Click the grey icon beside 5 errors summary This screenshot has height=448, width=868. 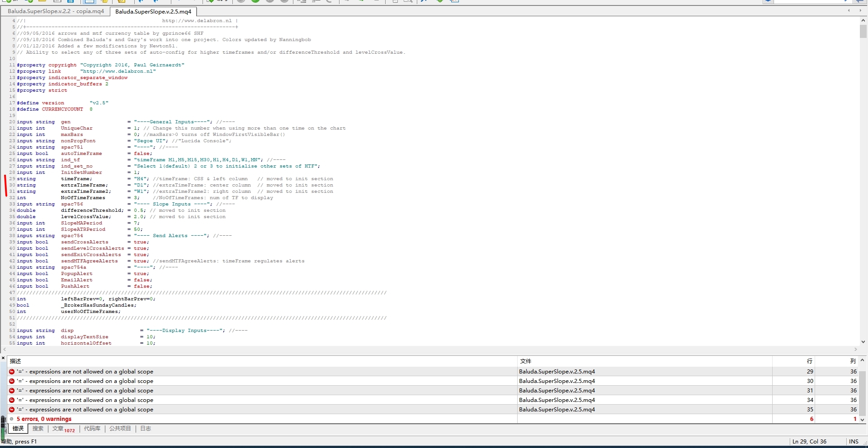pos(12,419)
